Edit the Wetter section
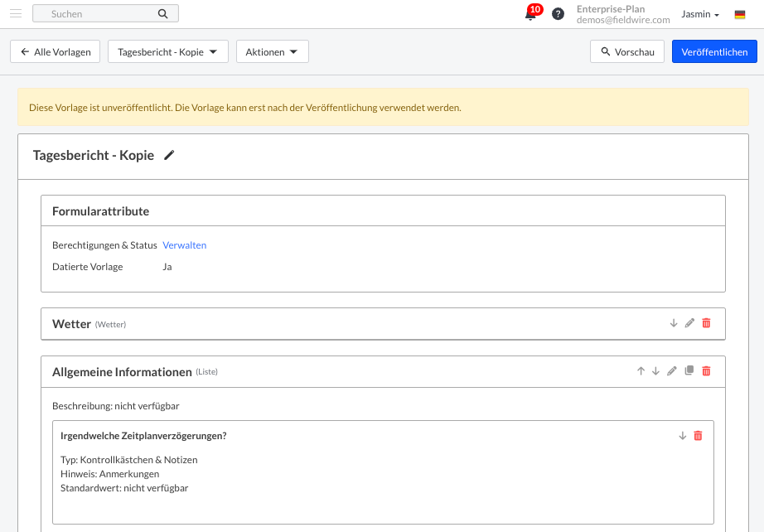The image size is (764, 532). pyautogui.click(x=689, y=323)
